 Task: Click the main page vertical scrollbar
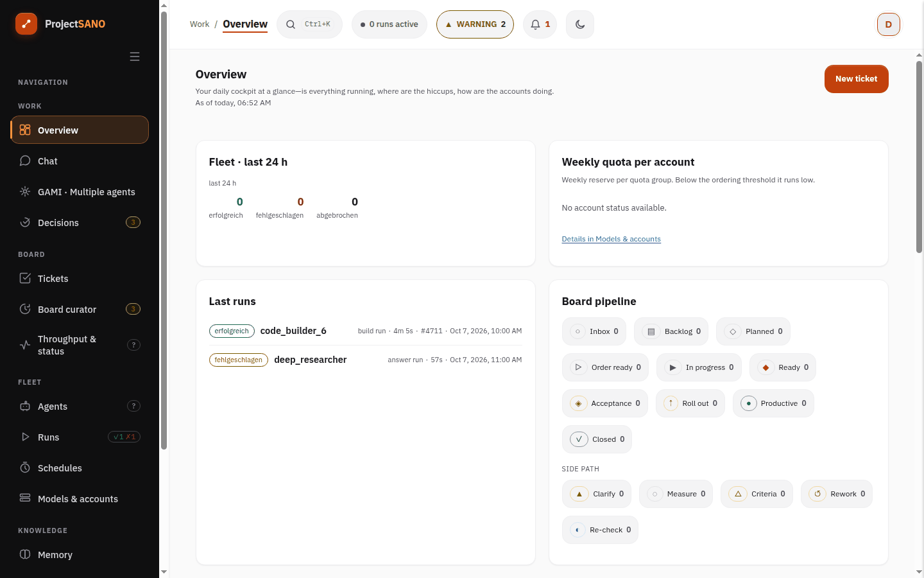pos(919,157)
